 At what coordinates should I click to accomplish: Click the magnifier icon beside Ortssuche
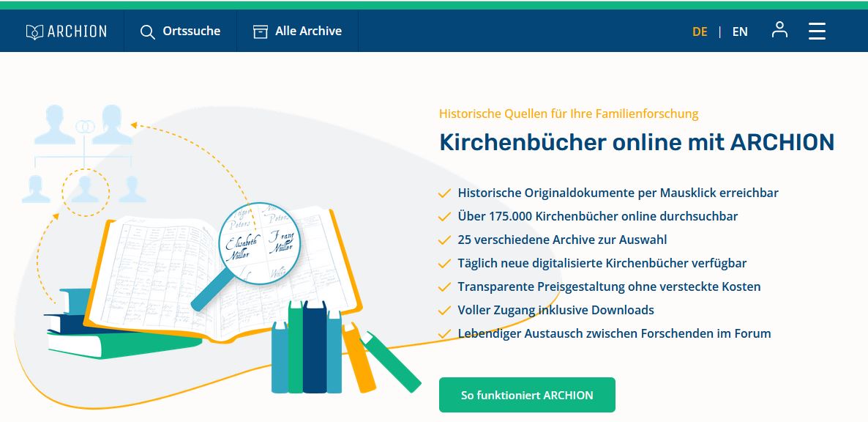click(x=148, y=32)
